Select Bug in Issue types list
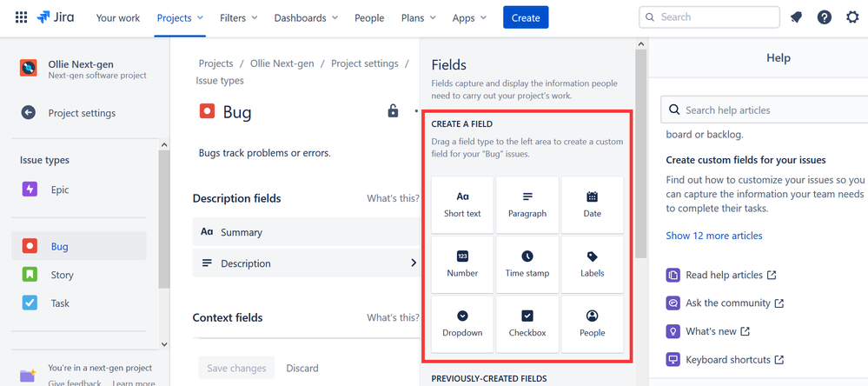Viewport: 868px width, 386px height. pyautogui.click(x=79, y=246)
